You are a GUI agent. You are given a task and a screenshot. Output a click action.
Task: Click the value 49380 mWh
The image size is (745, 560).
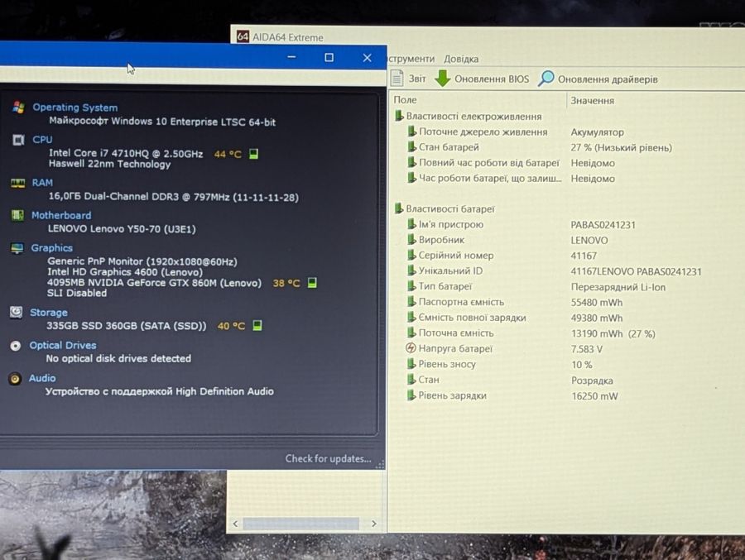(597, 318)
